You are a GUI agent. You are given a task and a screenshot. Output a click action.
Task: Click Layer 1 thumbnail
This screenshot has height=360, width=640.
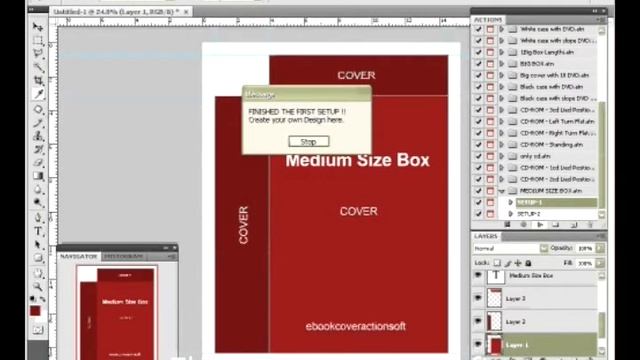point(495,344)
